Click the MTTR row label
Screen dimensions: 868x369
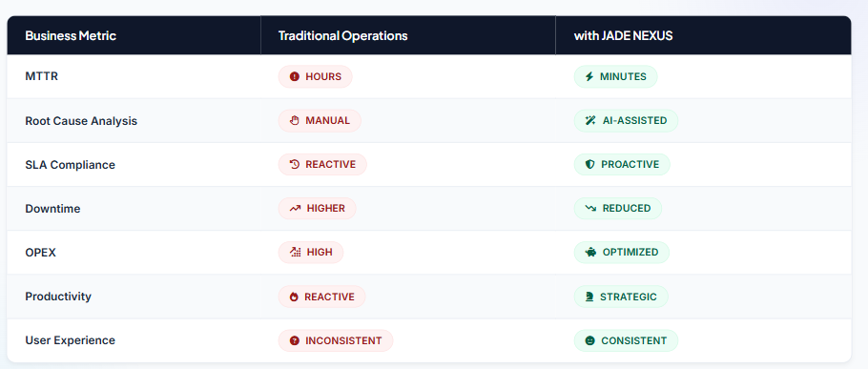42,76
